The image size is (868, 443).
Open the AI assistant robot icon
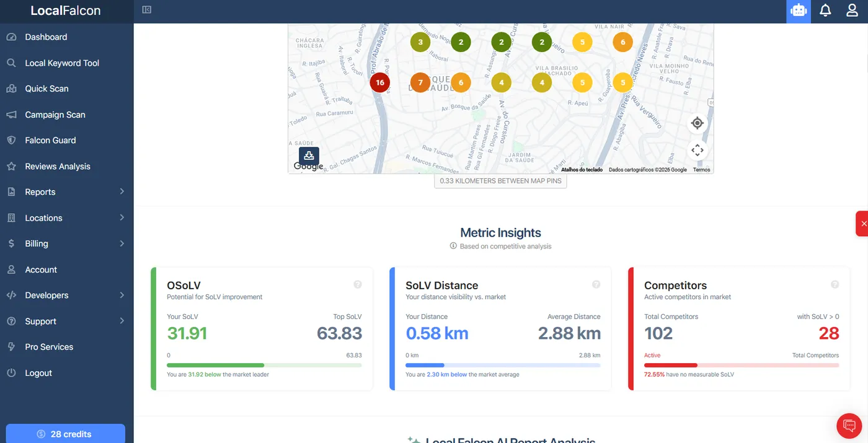click(799, 11)
